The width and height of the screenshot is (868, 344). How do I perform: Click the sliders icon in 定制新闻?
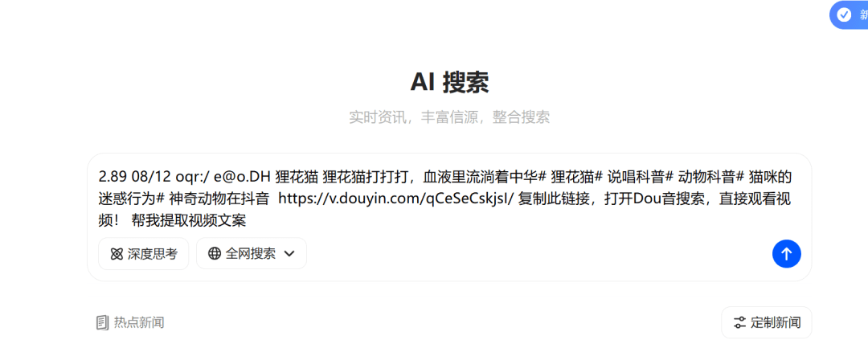(739, 322)
